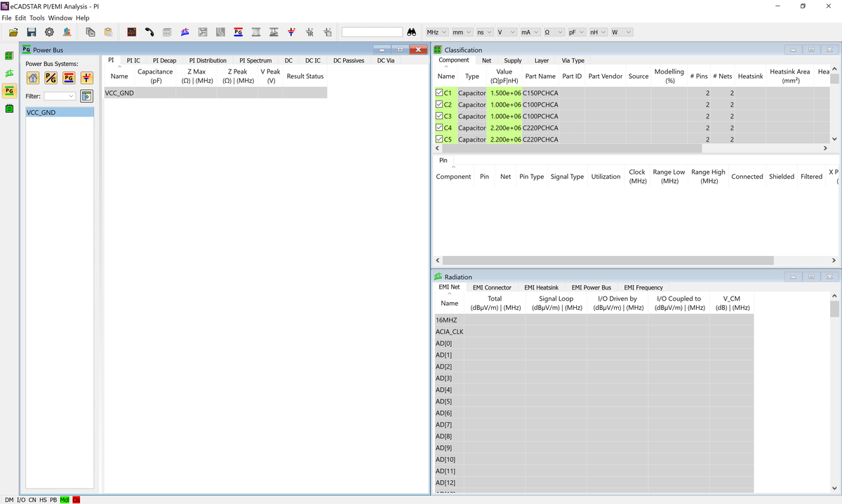842x504 pixels.
Task: Open Classification view from the left sidebar
Action: (10, 56)
